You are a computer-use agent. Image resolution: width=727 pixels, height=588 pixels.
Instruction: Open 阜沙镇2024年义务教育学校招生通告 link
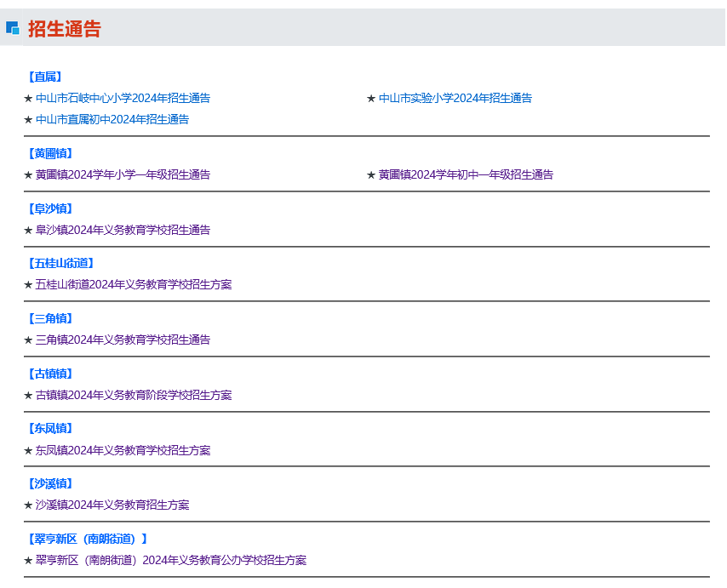click(123, 230)
